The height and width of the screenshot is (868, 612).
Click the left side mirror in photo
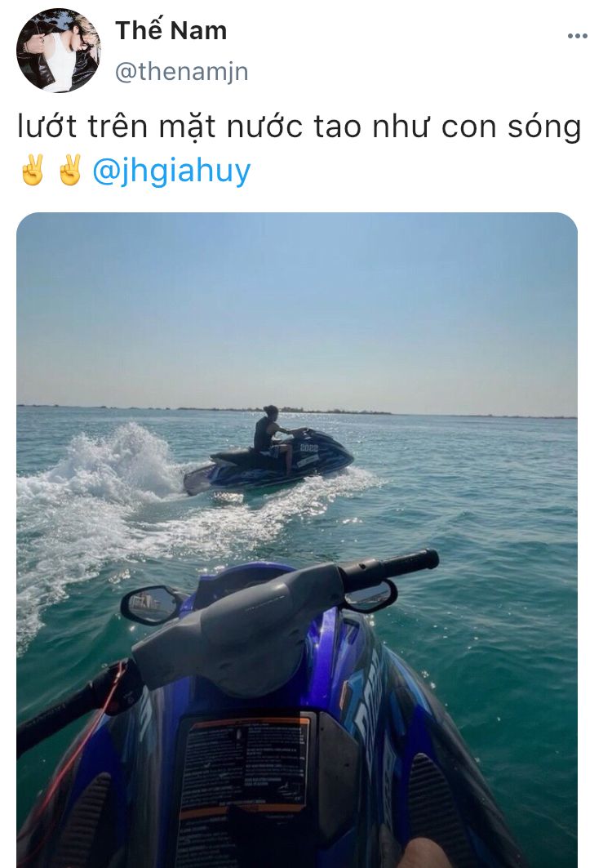(x=151, y=605)
